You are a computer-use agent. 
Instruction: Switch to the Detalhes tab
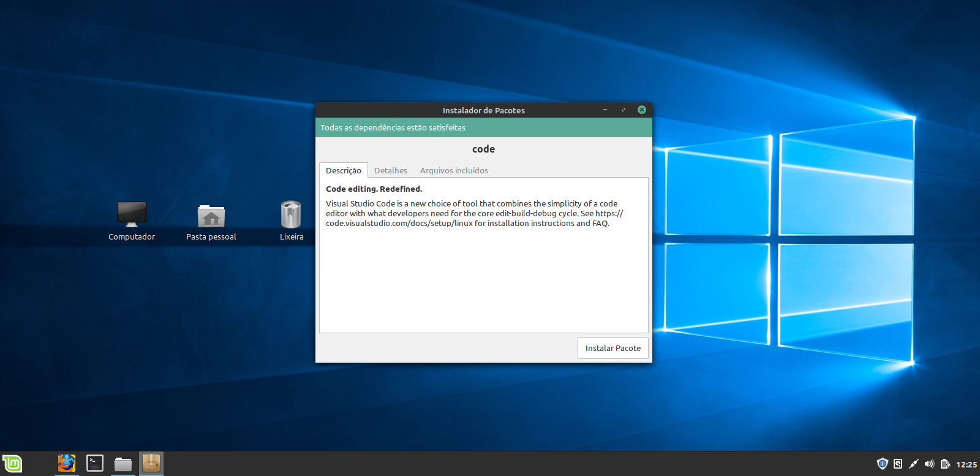click(391, 170)
